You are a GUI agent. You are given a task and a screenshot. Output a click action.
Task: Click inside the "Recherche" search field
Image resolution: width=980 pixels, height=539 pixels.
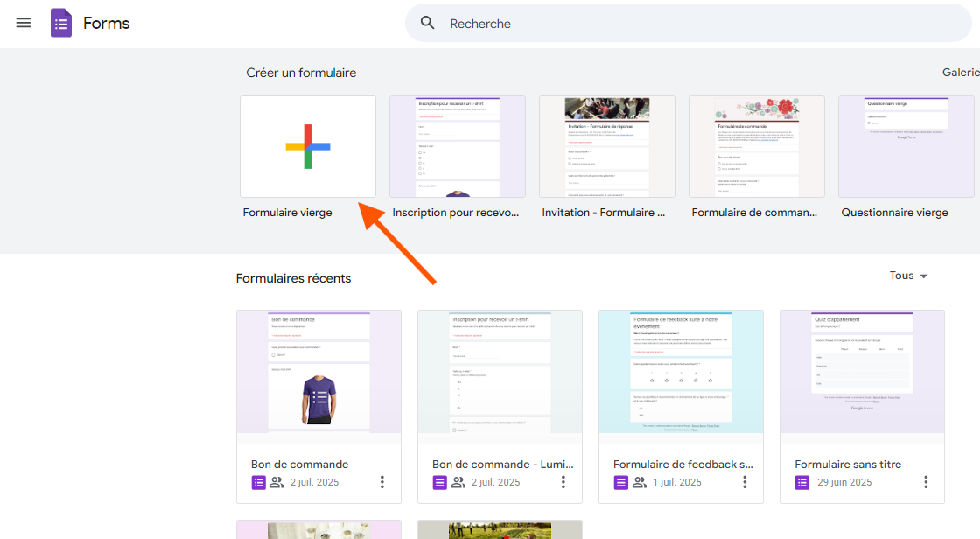tap(525, 23)
